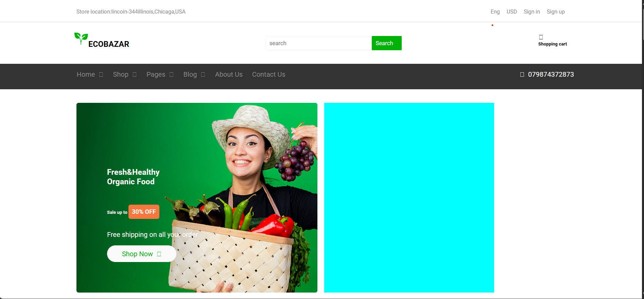Open the Sign in link

pos(532,12)
